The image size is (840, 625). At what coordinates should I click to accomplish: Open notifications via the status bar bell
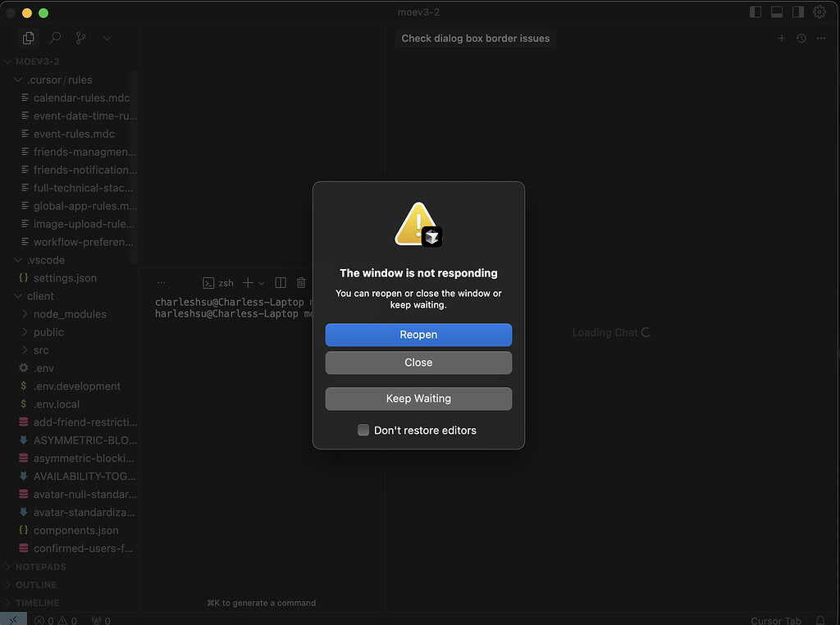click(819, 620)
